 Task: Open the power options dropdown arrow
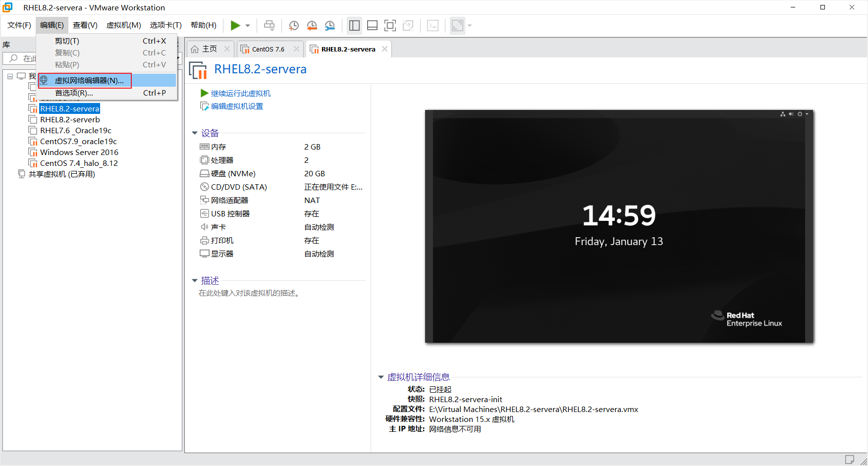click(x=248, y=26)
